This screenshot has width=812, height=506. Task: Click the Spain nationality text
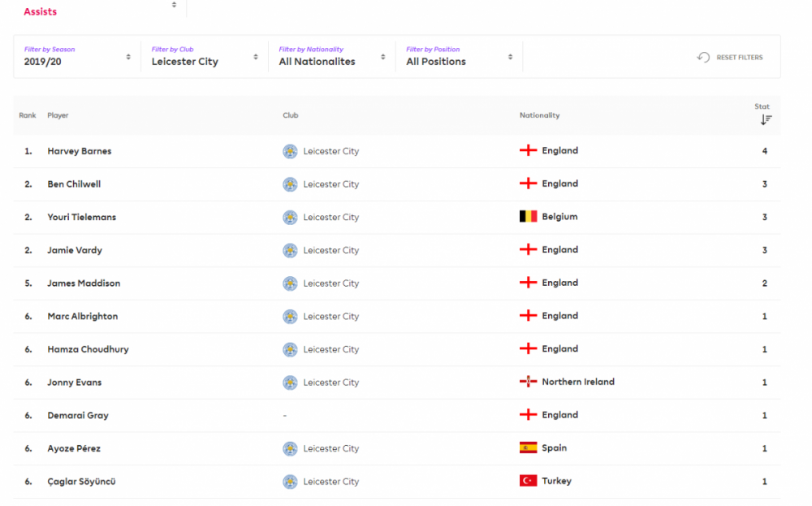(x=554, y=448)
